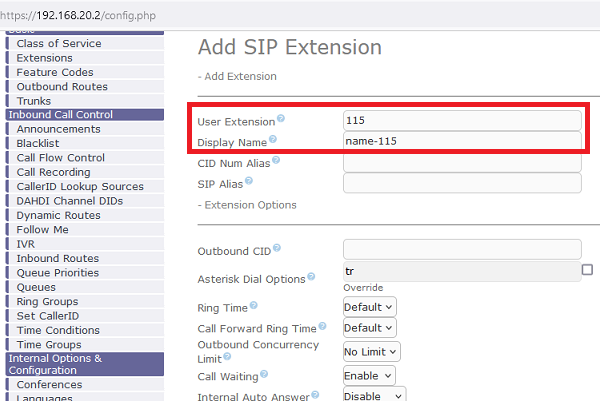600x401 pixels.
Task: Enable the Asterisk Dial Options override checkbox
Action: pos(587,270)
